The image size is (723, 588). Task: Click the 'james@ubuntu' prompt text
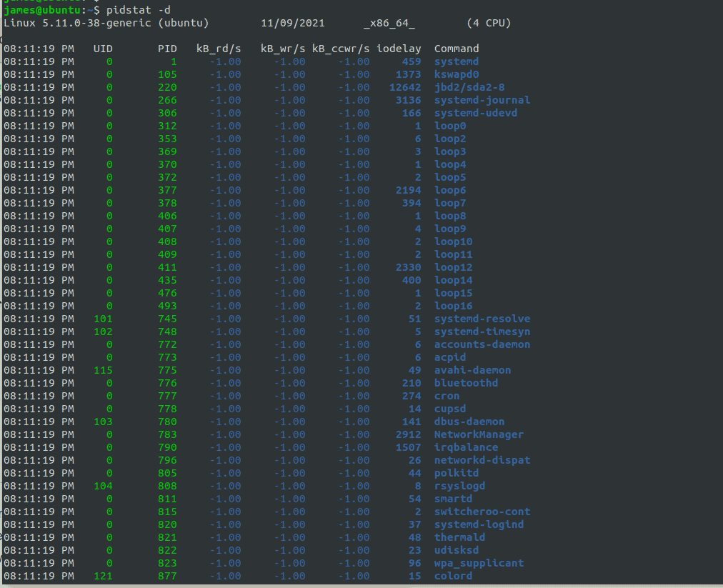pos(42,10)
